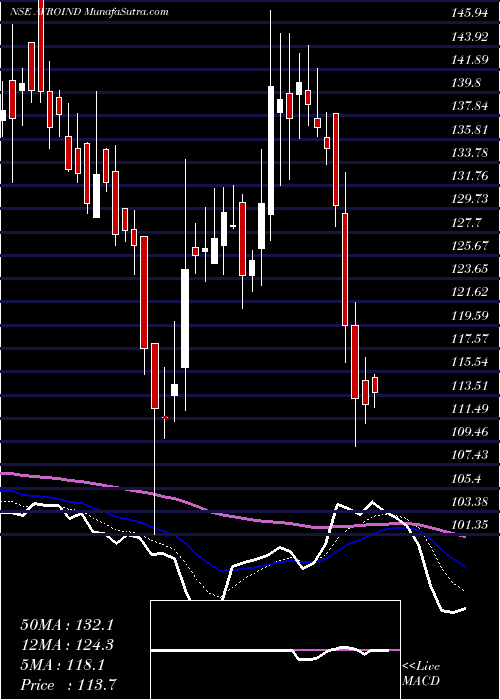Click the 103.38 price axis label
500x700 pixels.
tap(469, 502)
